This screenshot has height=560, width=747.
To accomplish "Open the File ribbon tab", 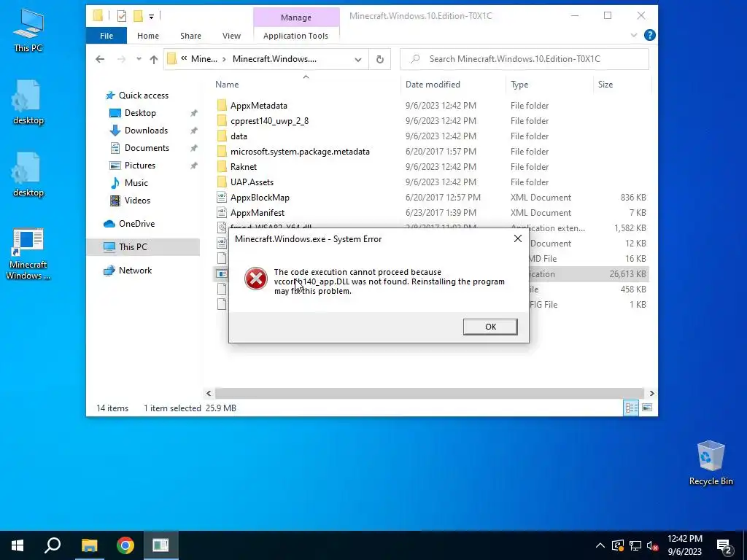I will [107, 36].
